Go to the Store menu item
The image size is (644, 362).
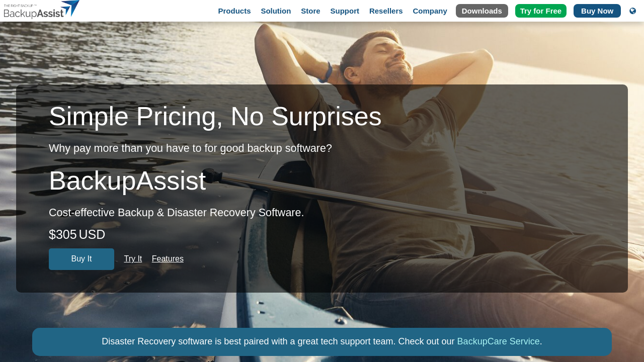pos(310,11)
